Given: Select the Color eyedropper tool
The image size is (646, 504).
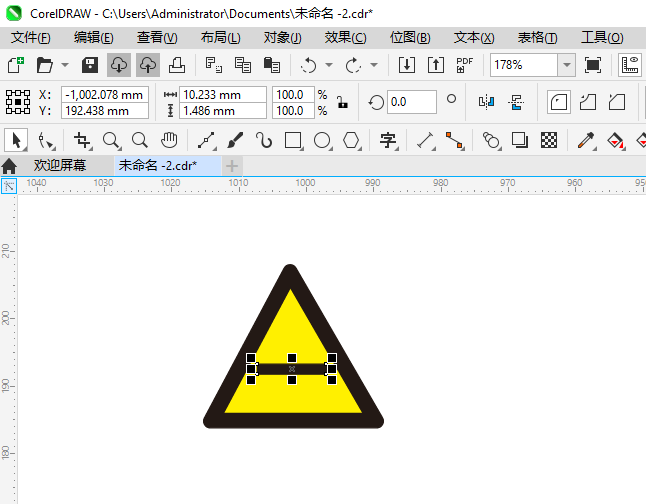Looking at the screenshot, I should (586, 141).
